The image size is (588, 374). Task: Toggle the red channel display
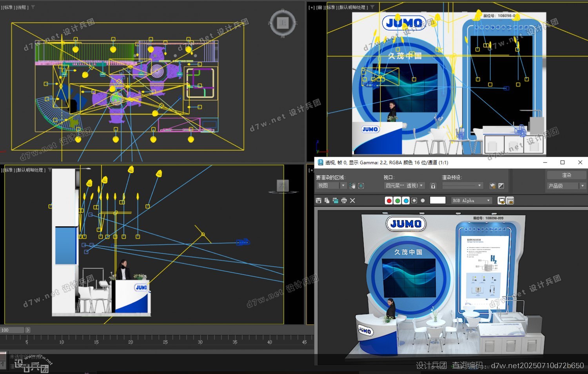pyautogui.click(x=389, y=201)
